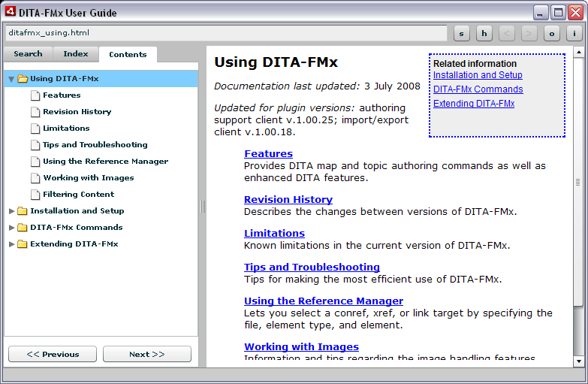Image resolution: width=588 pixels, height=384 pixels.
Task: Click the Tips and Troubleshooting page icon
Action: [x=35, y=145]
